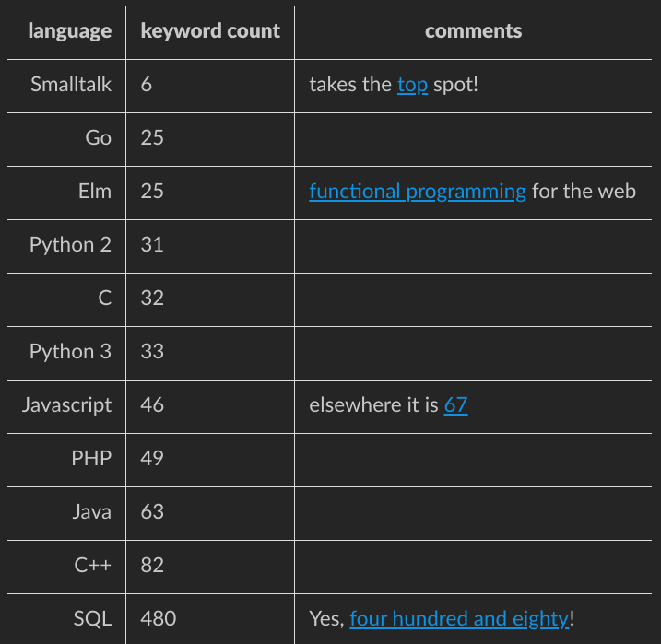661x644 pixels.
Task: Click the "four hundred and eighty" link
Action: coord(459,619)
